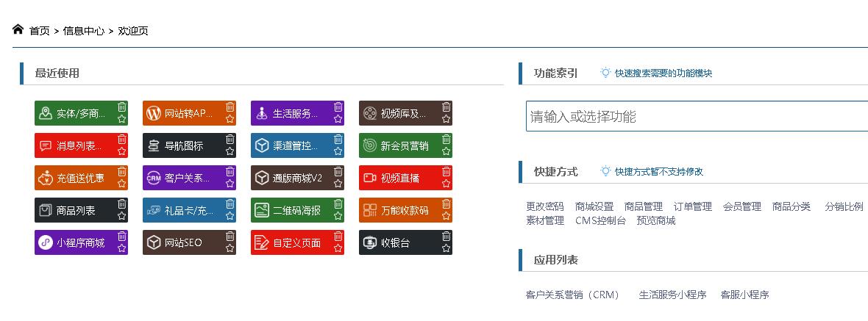The image size is (868, 321).
Task: Open 分销比例 shortcut
Action: pyautogui.click(x=844, y=206)
